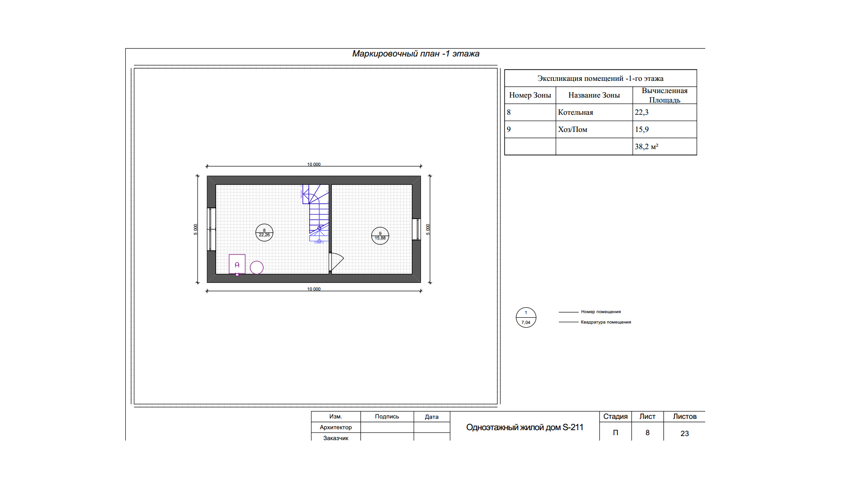Select the left wall window

coord(211,229)
